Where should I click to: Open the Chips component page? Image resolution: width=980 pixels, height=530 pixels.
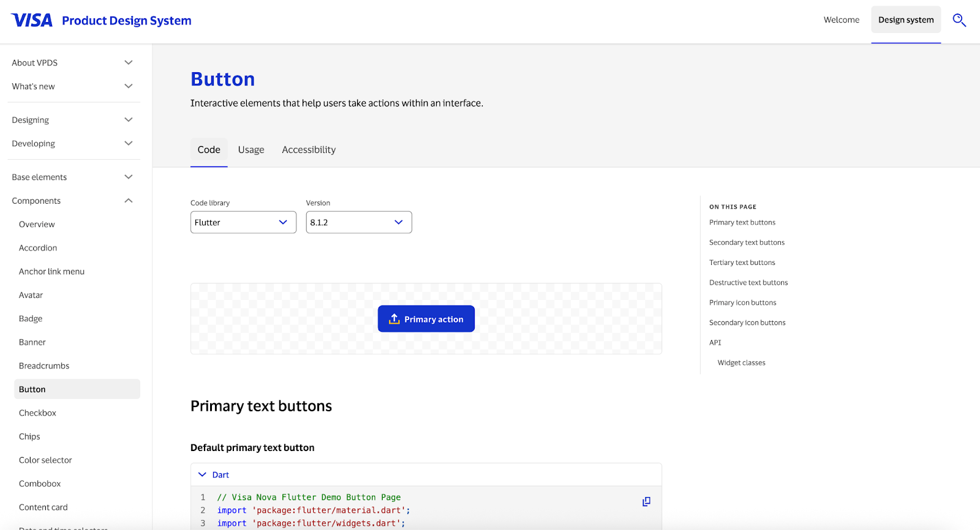coord(29,436)
